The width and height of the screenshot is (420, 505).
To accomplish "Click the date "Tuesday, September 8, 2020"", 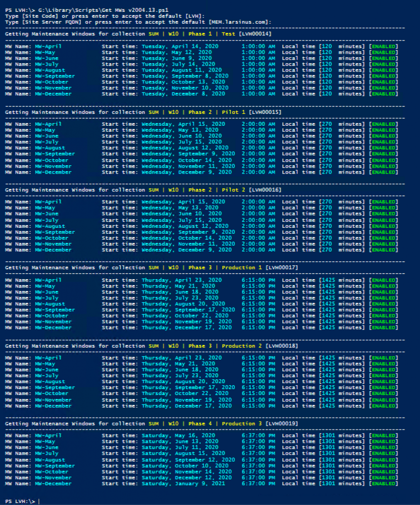I will click(x=185, y=76).
